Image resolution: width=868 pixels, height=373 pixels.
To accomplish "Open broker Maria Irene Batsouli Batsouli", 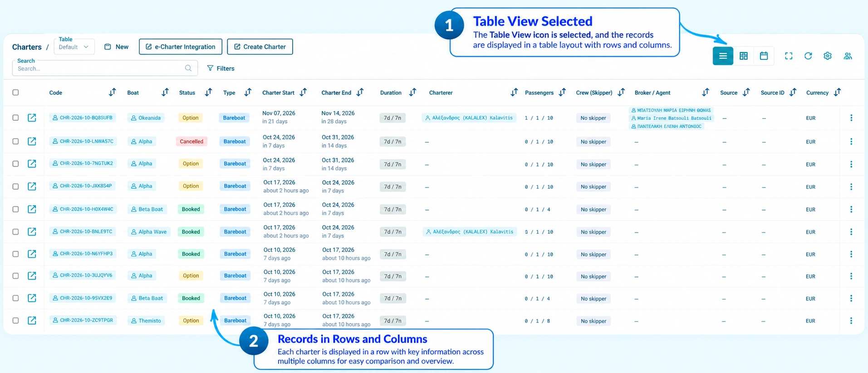I will [671, 118].
